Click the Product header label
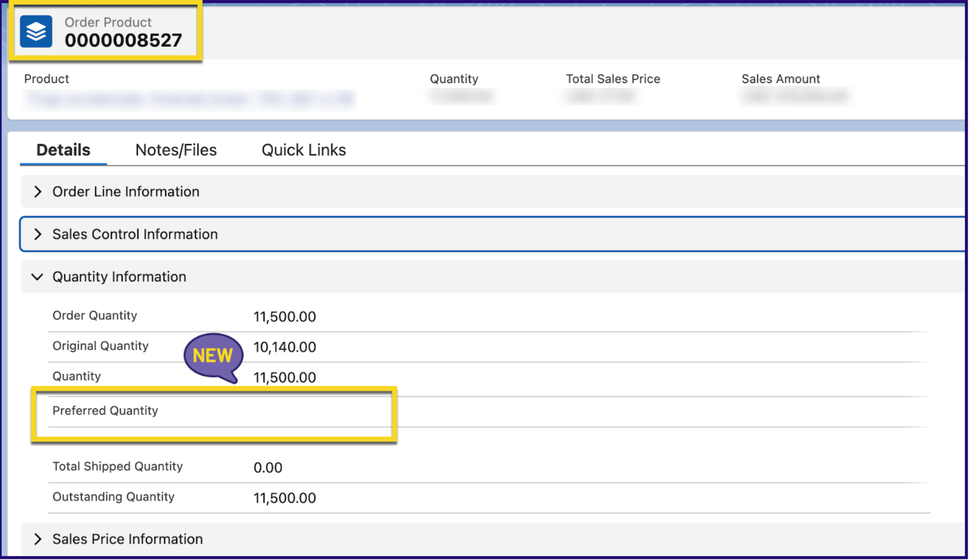Screen dimensions: 970x560 [46, 79]
